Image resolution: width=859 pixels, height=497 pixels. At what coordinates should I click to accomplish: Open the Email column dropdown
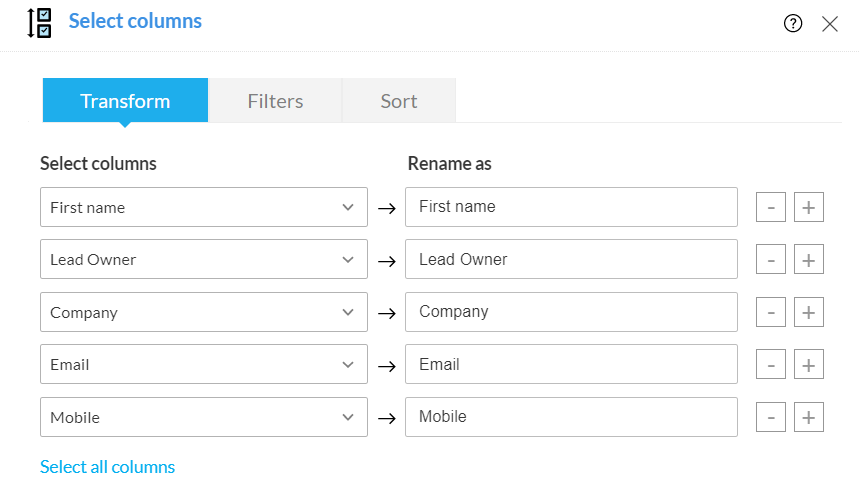pos(204,364)
